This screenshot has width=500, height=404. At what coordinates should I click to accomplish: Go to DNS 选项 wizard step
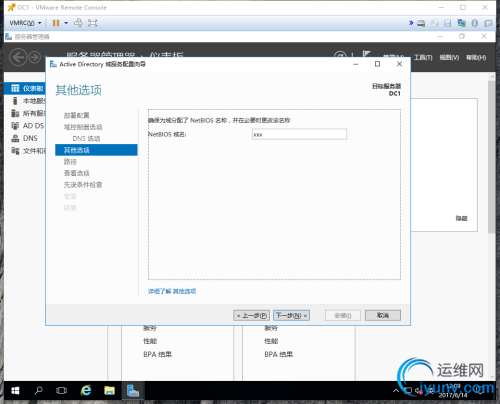point(86,138)
